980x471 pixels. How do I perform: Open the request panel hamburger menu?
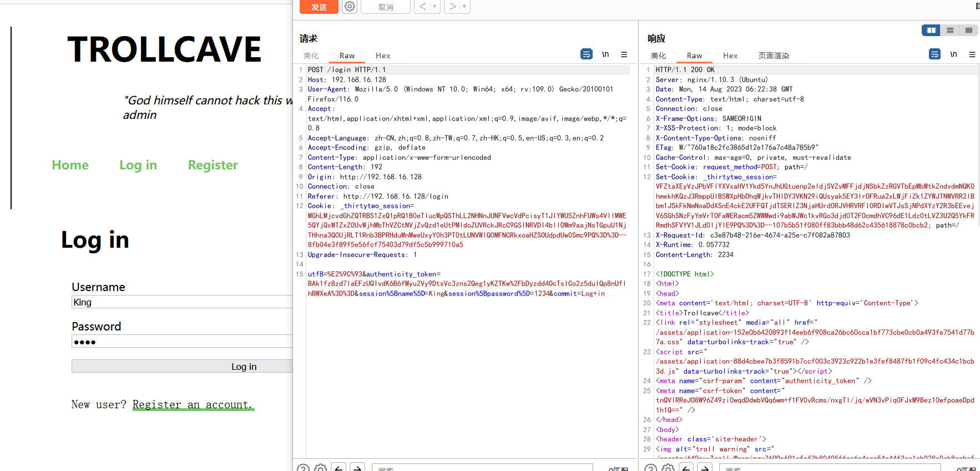click(x=624, y=54)
